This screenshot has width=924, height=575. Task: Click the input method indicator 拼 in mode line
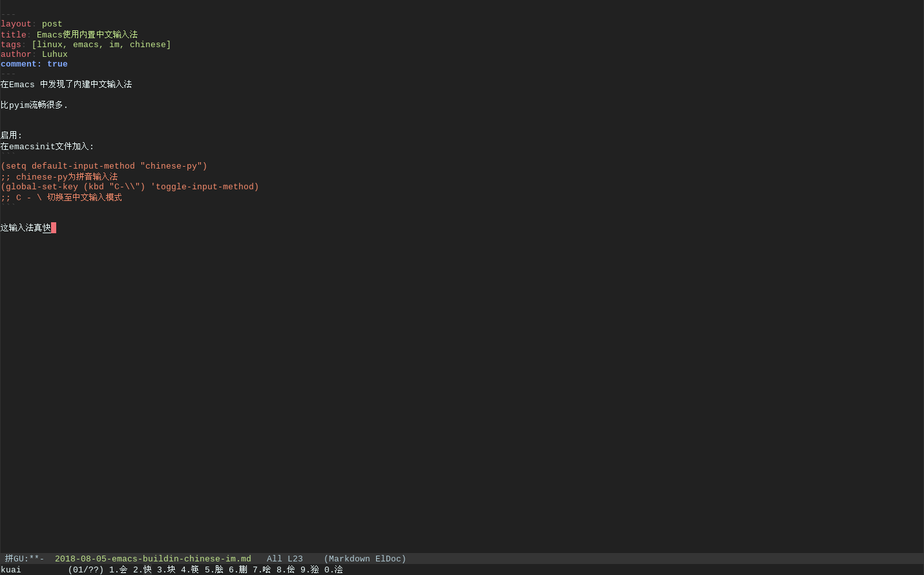9,559
